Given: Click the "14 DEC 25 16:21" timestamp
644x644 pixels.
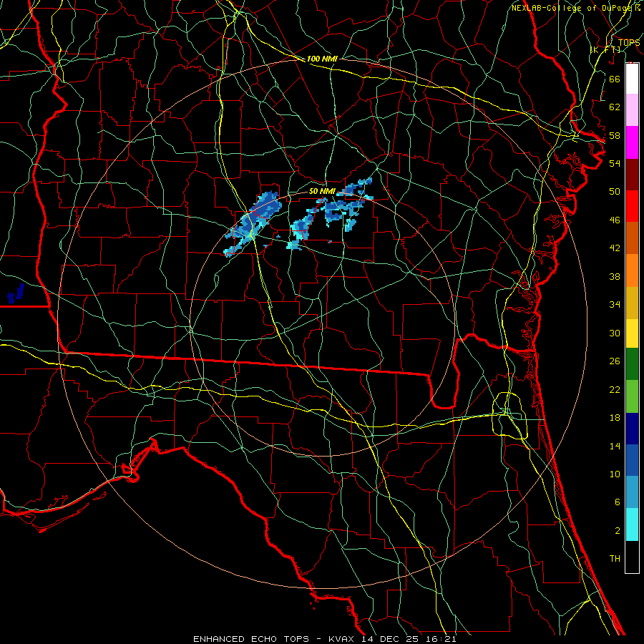Looking at the screenshot, I should point(409,639).
